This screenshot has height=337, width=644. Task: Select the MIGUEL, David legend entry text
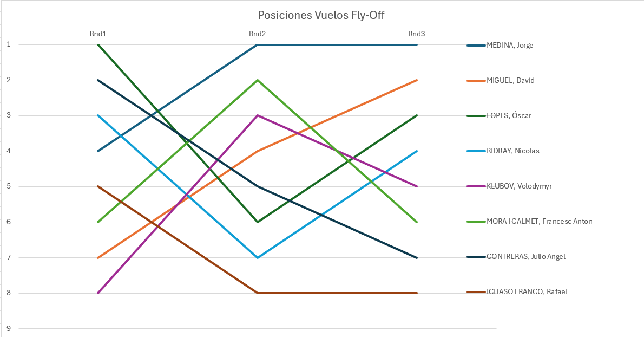coord(510,80)
